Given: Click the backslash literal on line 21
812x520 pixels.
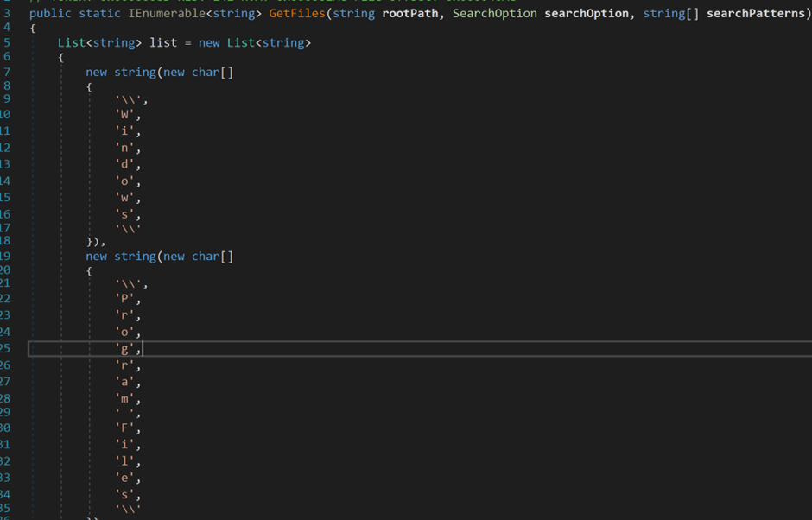Looking at the screenshot, I should 128,284.
